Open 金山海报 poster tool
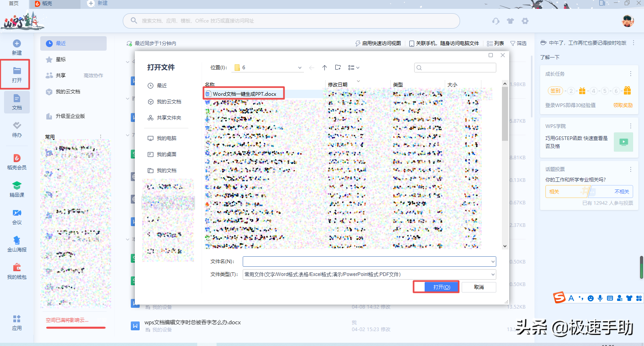Image resolution: width=644 pixels, height=346 pixels. tap(17, 244)
